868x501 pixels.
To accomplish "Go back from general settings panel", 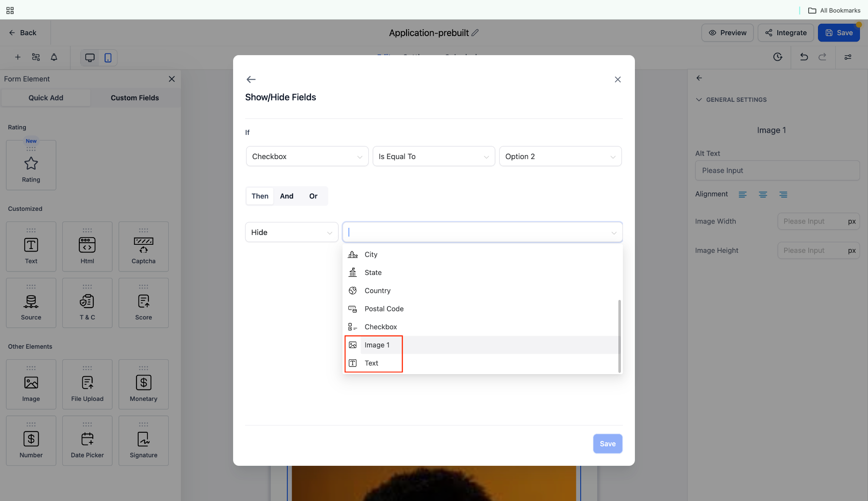I will click(699, 78).
